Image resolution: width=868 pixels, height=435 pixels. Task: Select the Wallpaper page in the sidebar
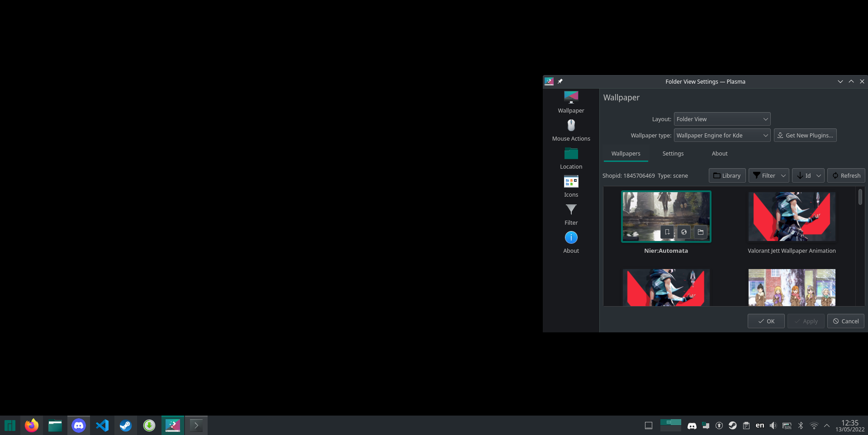[571, 102]
